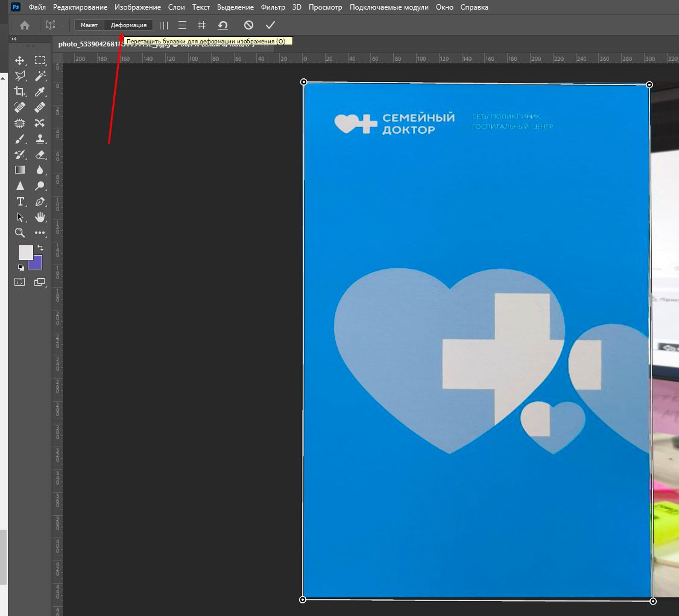
Task: Open the Фильтр menu
Action: [x=273, y=7]
